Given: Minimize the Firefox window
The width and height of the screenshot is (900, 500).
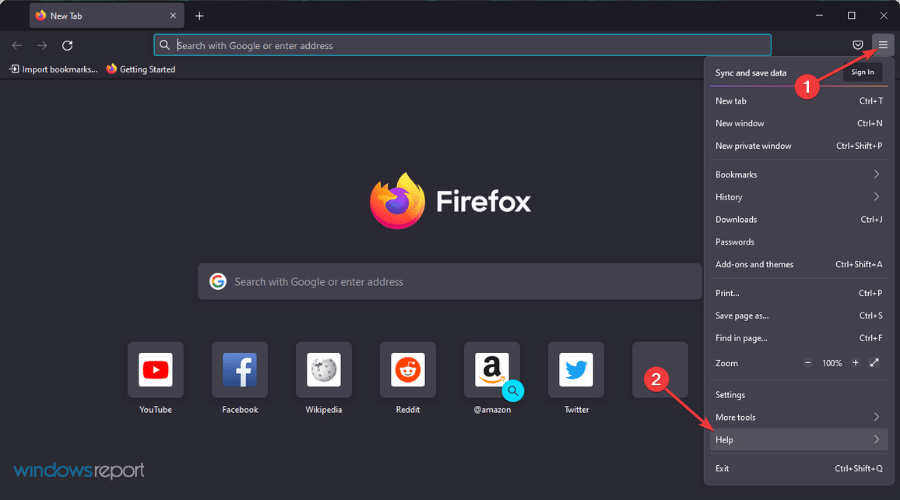Looking at the screenshot, I should click(819, 15).
